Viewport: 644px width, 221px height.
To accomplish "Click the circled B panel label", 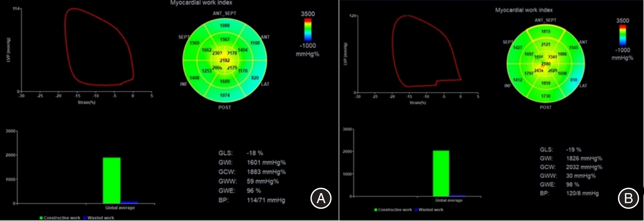I will click(x=628, y=198).
